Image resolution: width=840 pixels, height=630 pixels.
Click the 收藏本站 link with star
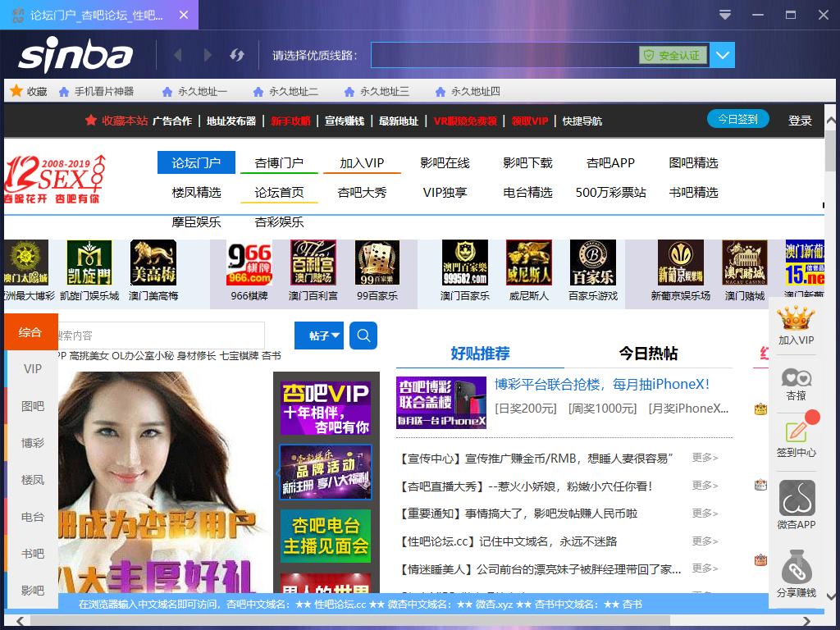[116, 121]
